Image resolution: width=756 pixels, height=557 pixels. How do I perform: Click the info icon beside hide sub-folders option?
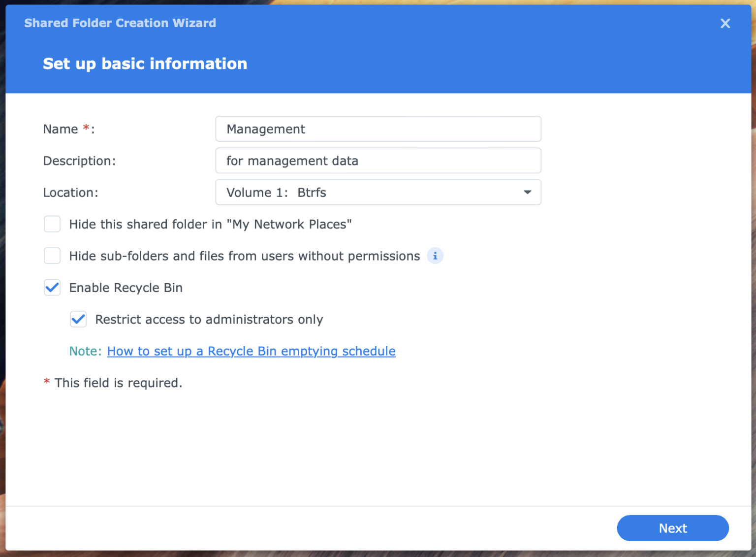[435, 256]
